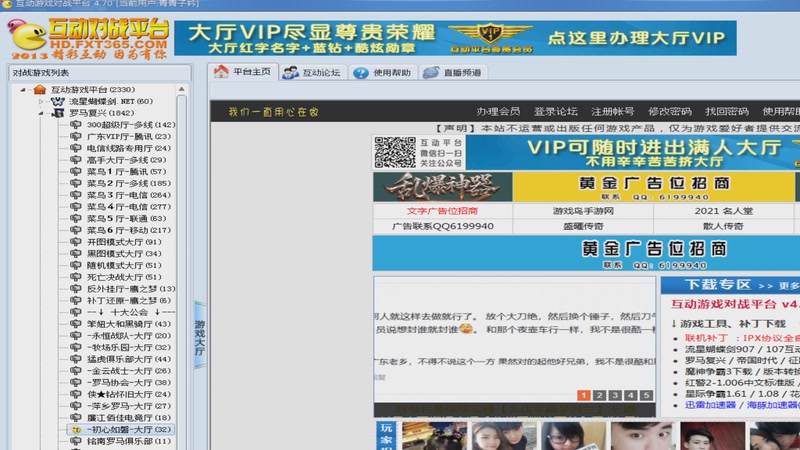Select 黑图模式大厅 (34) hall

(124, 254)
